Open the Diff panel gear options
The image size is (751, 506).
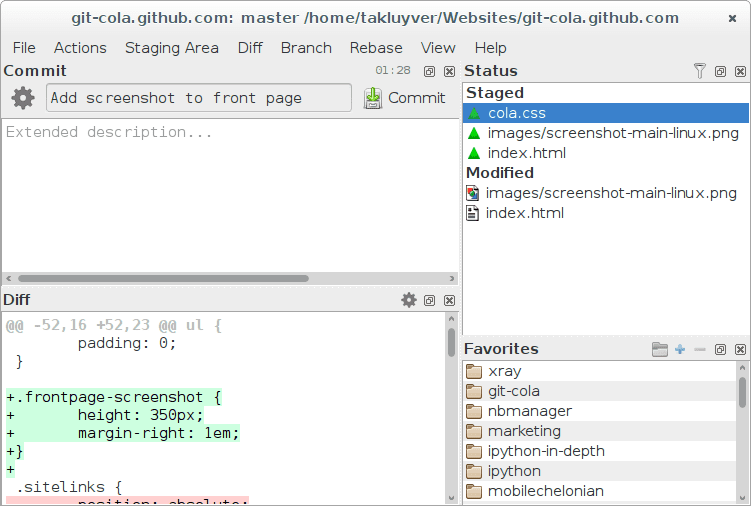(x=409, y=300)
